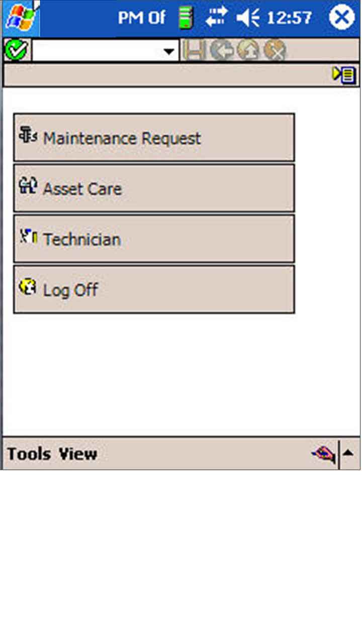
Task: Open the pen input panel icon
Action: pos(323,455)
